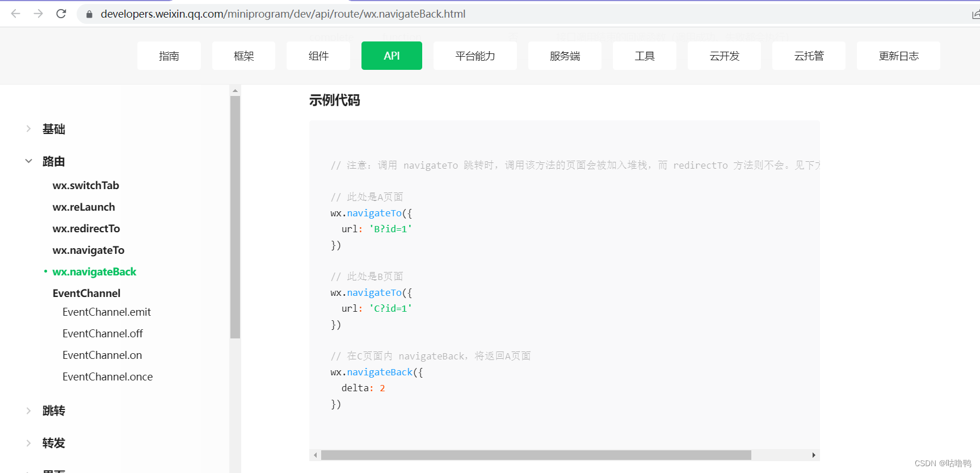Click the url value 'B?id=1'
Image resolution: width=980 pixels, height=473 pixels.
(390, 229)
